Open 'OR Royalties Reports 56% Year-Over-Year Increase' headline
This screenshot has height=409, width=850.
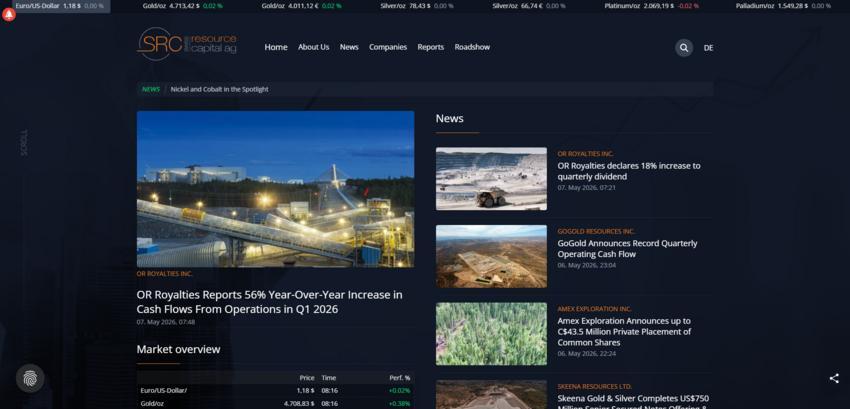tap(269, 302)
